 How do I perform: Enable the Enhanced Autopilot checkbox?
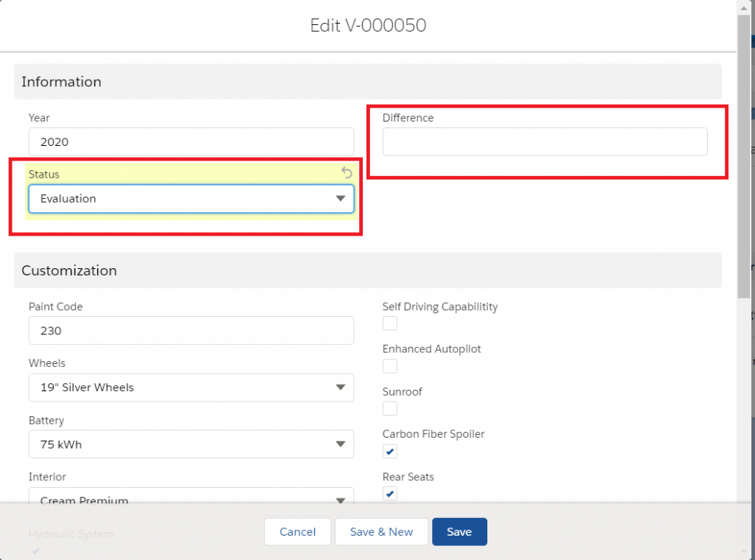(x=389, y=365)
